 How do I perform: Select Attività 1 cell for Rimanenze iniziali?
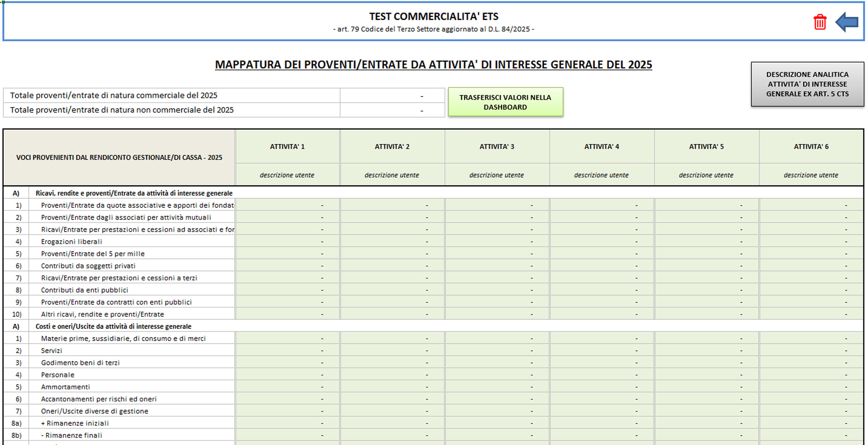287,423
